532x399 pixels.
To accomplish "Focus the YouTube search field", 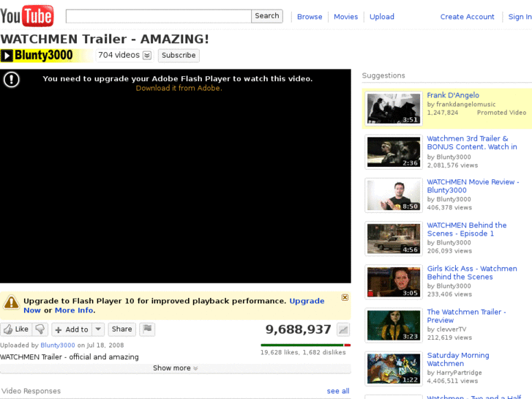I will coord(159,16).
